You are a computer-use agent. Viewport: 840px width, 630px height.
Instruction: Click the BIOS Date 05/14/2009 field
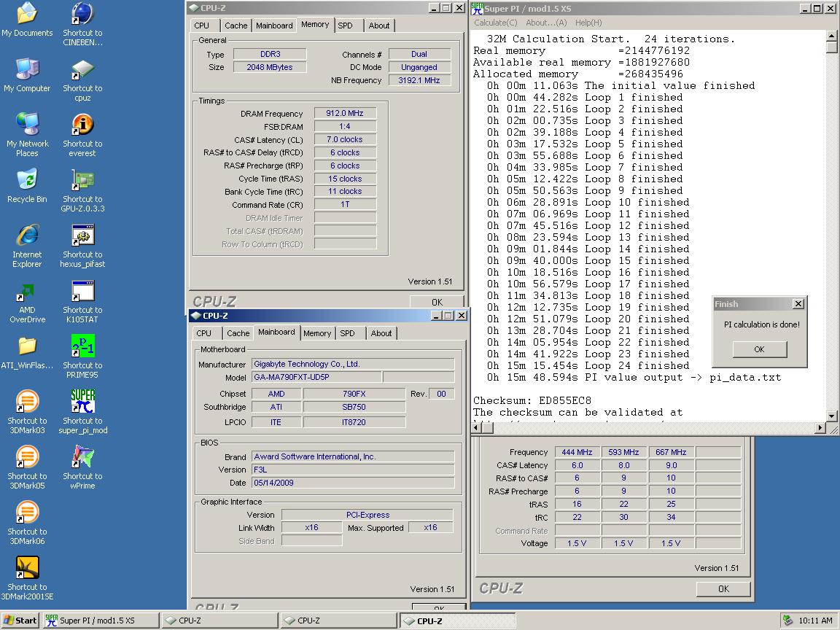click(x=353, y=483)
